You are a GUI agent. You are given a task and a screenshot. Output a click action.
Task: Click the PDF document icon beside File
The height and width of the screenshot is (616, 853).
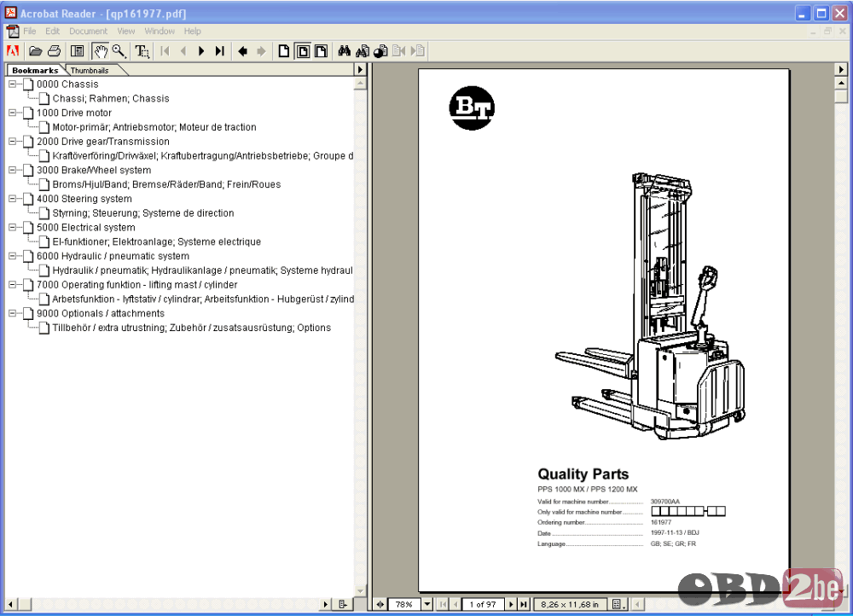pos(13,32)
